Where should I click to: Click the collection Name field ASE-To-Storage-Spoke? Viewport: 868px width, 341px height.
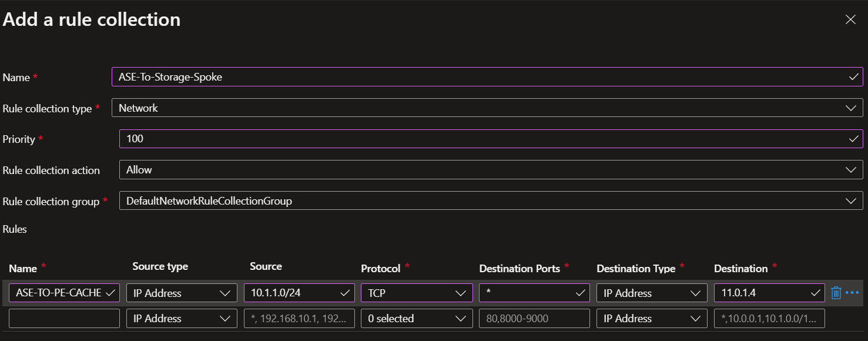(482, 77)
